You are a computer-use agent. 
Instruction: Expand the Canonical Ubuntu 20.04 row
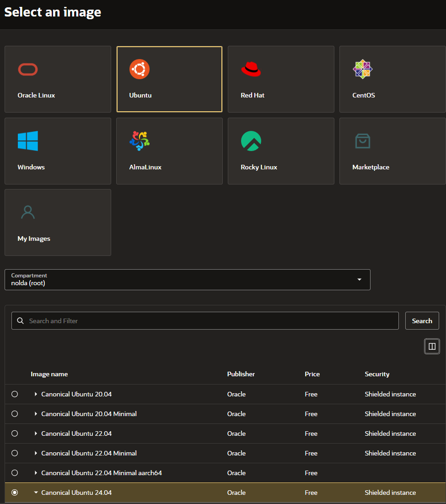point(36,394)
